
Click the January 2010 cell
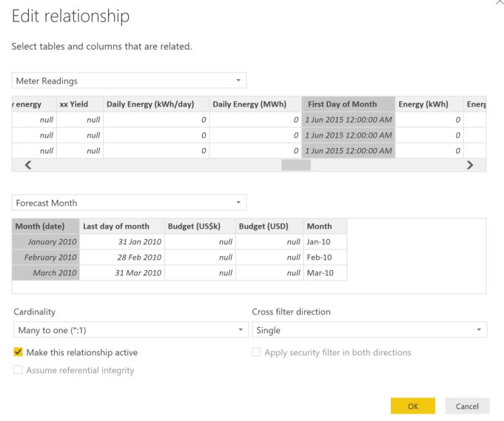click(46, 242)
